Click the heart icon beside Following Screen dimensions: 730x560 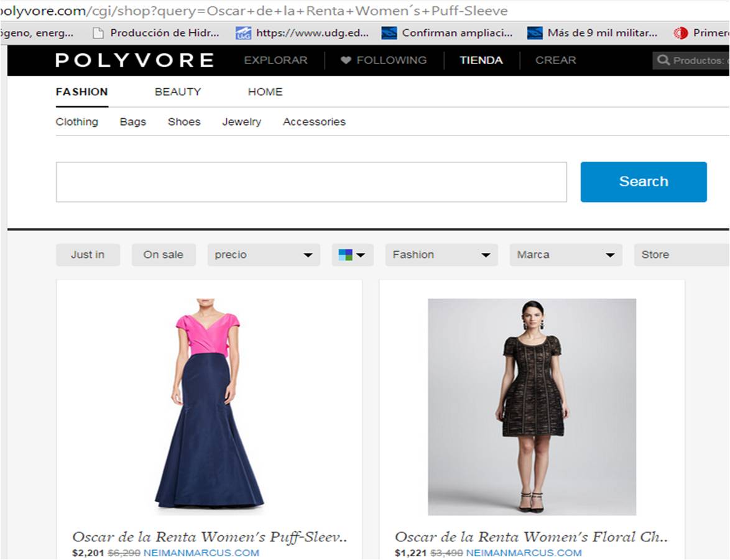[346, 60]
